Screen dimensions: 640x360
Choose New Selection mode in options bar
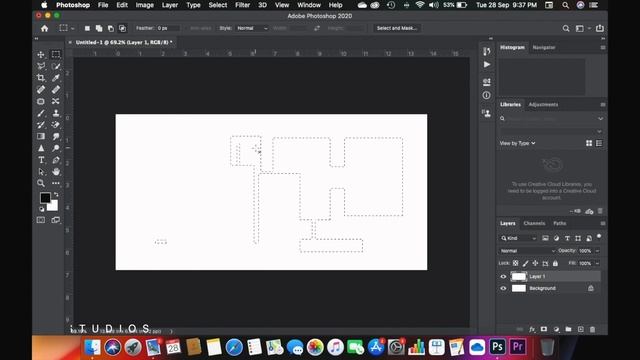point(87,28)
